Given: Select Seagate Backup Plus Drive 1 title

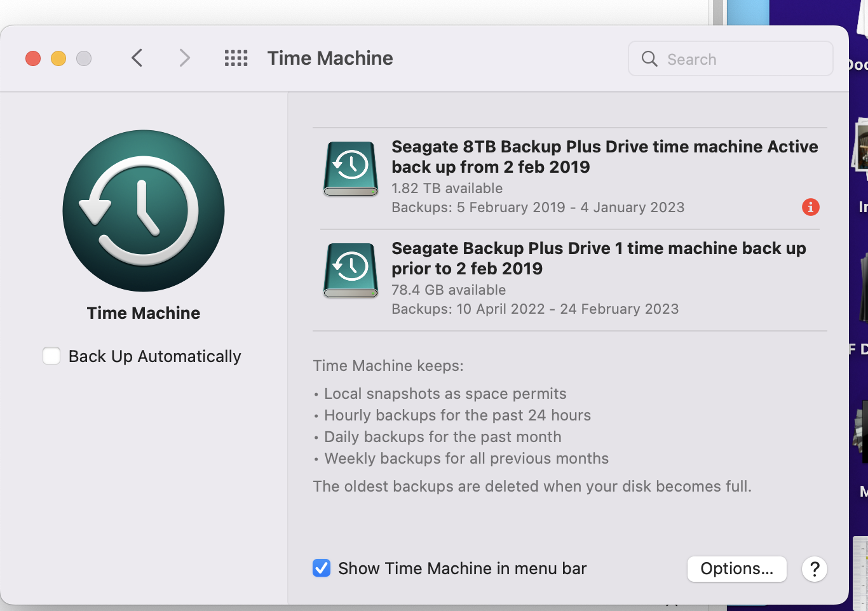Looking at the screenshot, I should pos(599,258).
